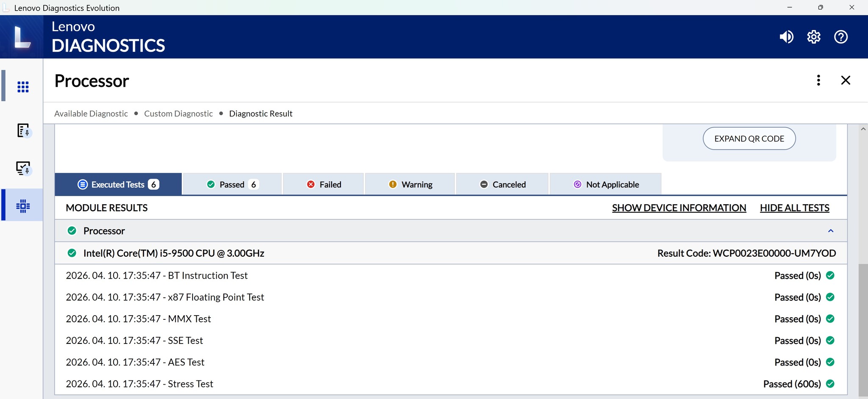This screenshot has height=399, width=868.
Task: Click the scrollbar up arrow
Action: (863, 129)
